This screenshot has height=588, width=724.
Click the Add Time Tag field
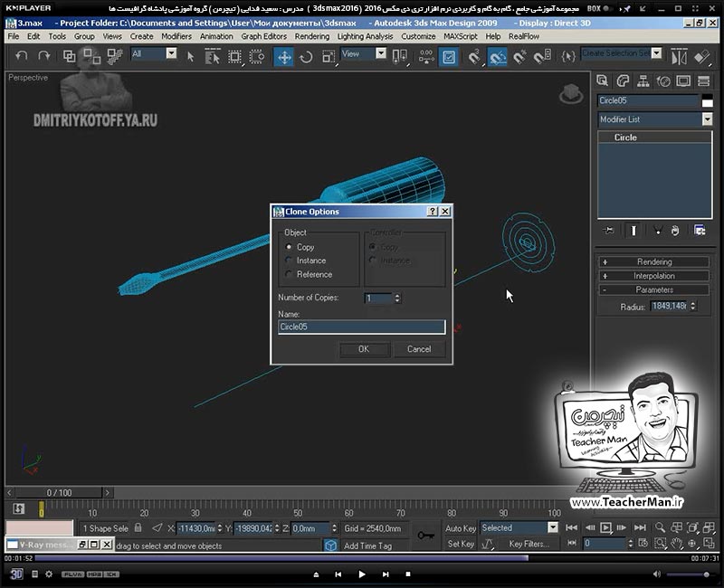click(x=367, y=546)
